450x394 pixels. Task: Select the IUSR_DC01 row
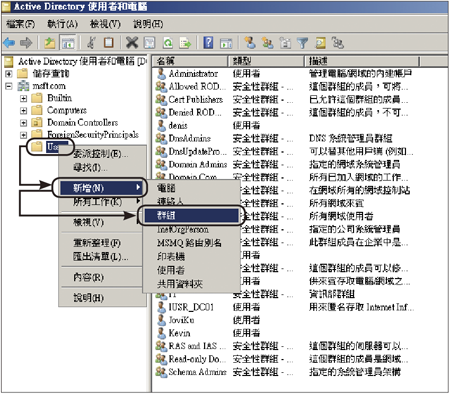pos(285,307)
